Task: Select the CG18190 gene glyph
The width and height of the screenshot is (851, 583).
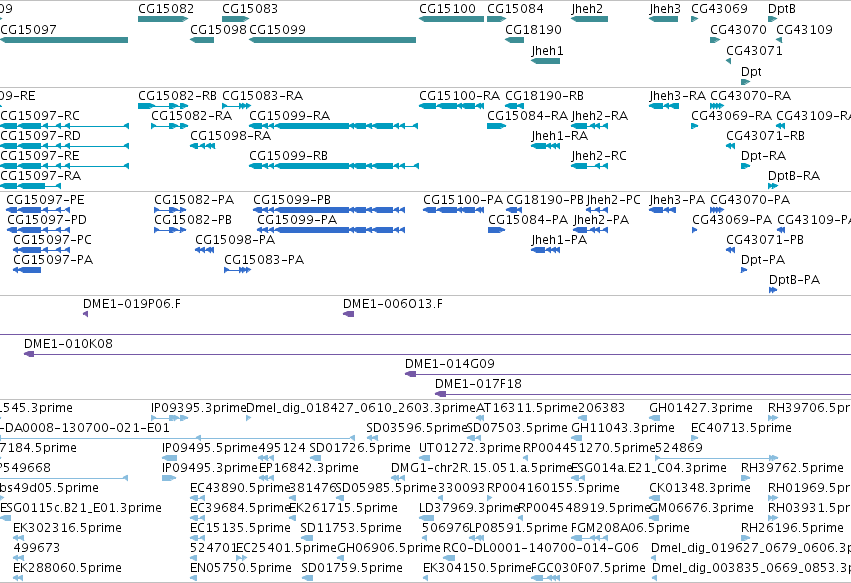Action: 515,40
